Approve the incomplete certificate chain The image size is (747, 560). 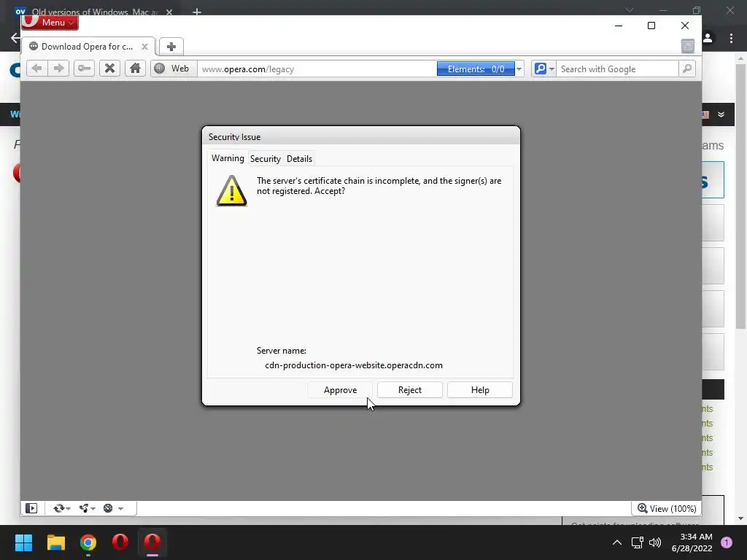(x=340, y=390)
